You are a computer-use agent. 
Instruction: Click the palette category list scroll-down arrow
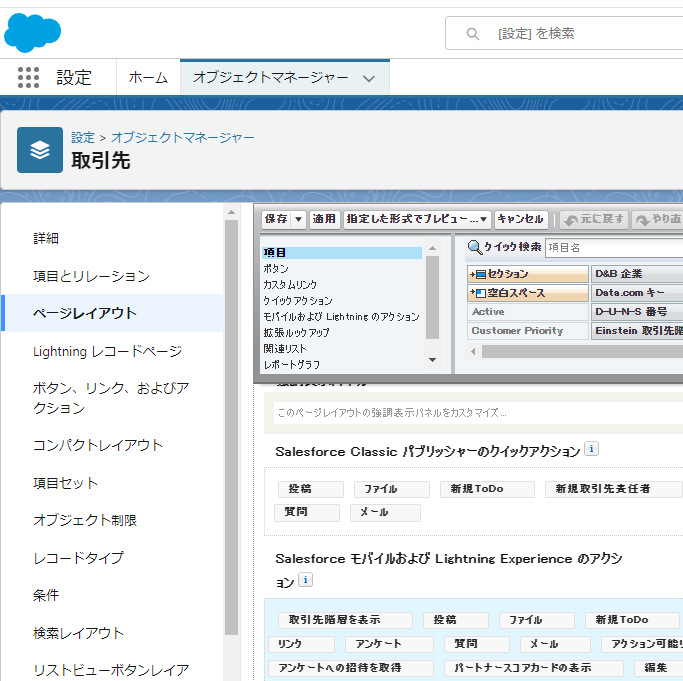(x=432, y=360)
